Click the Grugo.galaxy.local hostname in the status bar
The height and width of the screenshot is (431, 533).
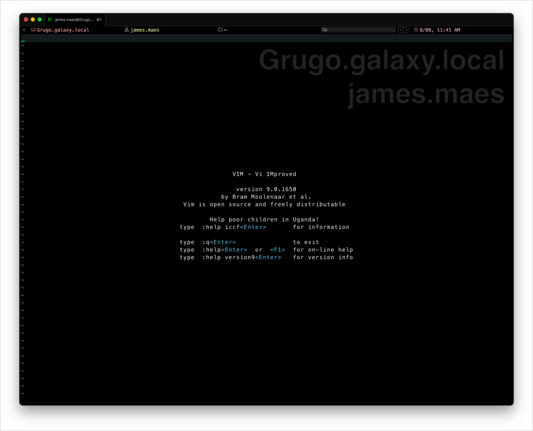click(x=63, y=30)
